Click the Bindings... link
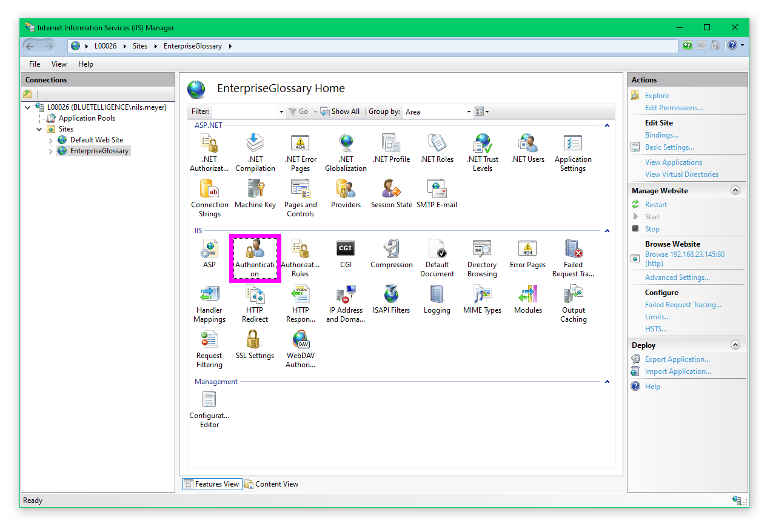This screenshot has height=532, width=770. click(x=661, y=135)
